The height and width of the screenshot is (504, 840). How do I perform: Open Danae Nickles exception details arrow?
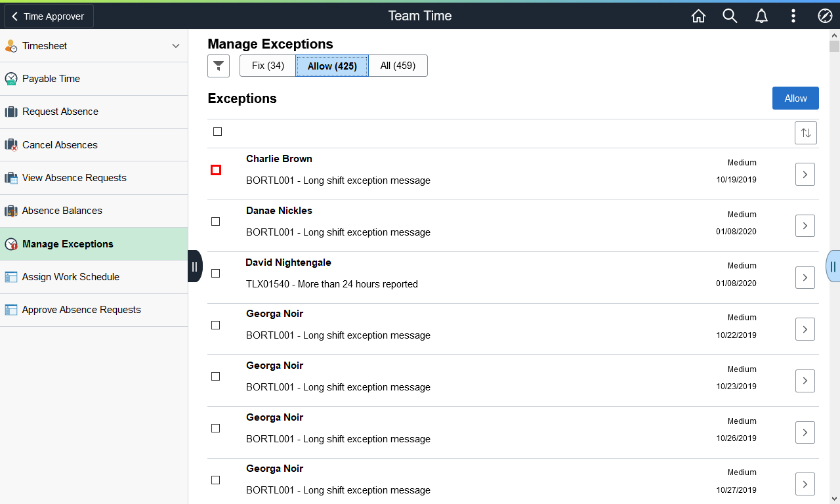pyautogui.click(x=805, y=226)
